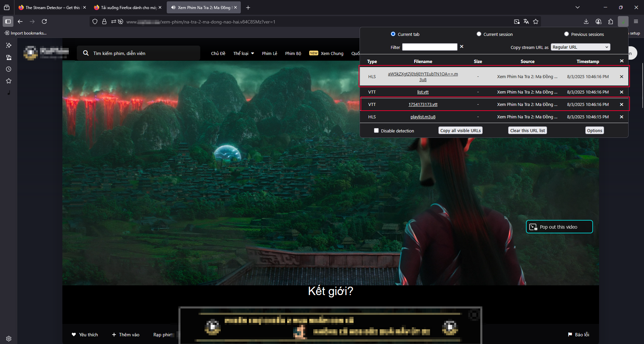Image resolution: width=644 pixels, height=344 pixels.
Task: Go back to the previous page
Action: [20, 21]
